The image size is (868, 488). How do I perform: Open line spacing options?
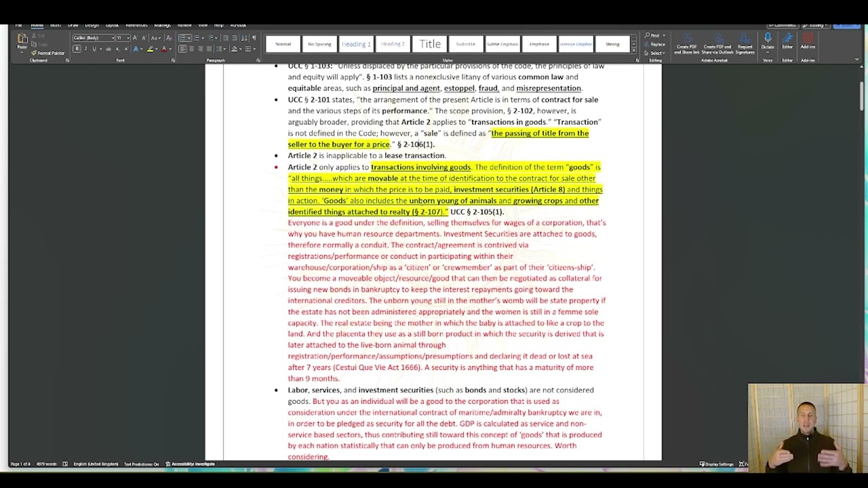pos(221,49)
